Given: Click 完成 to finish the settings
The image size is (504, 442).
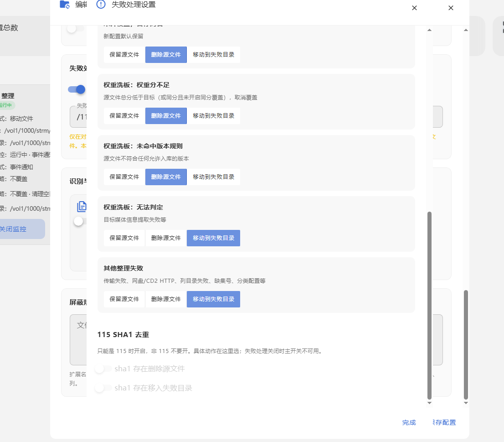Looking at the screenshot, I should (409, 422).
